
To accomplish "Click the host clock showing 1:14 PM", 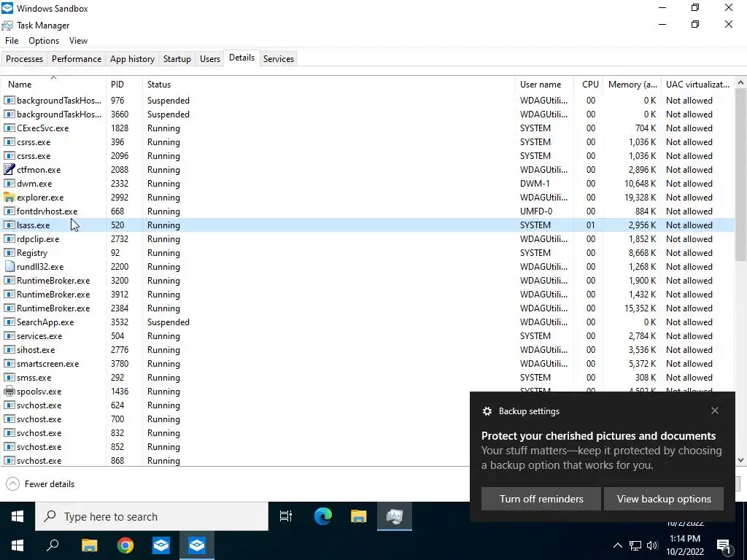I will coord(684,539).
